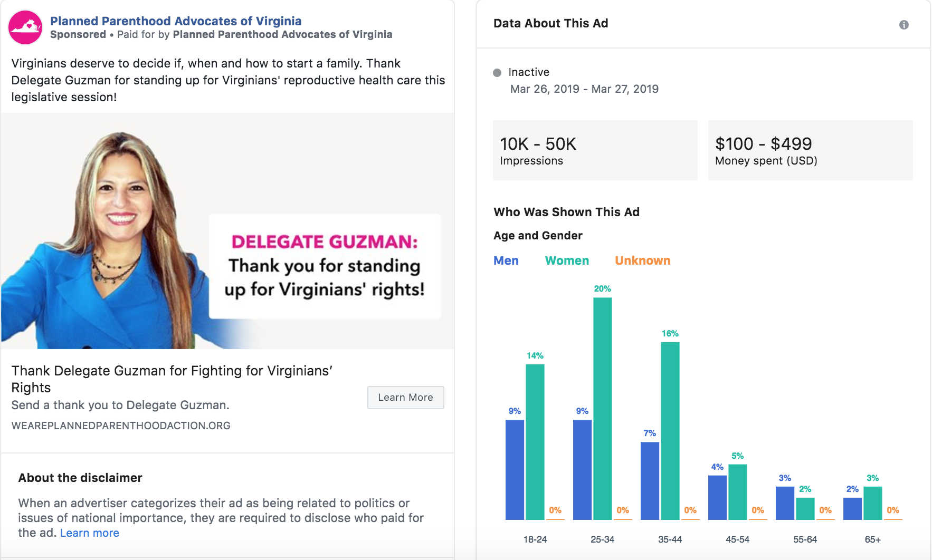
Task: Click the 3% men bar for 55-64
Action: (785, 503)
